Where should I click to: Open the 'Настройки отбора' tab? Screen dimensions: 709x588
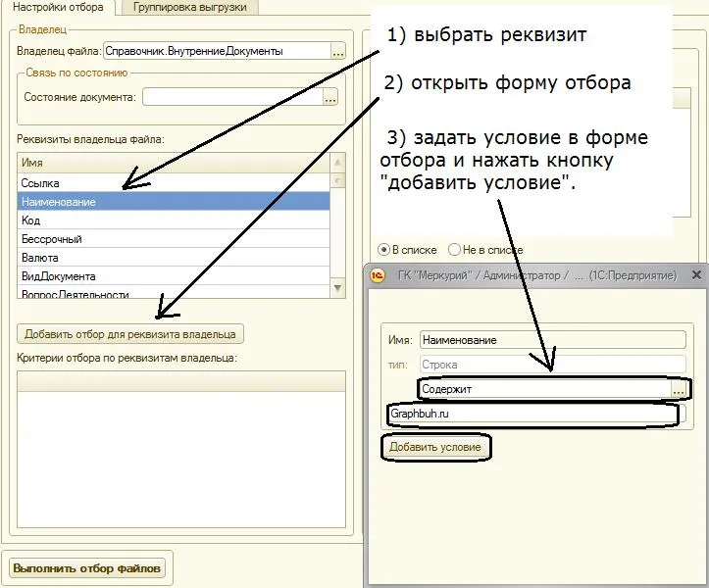(58, 7)
